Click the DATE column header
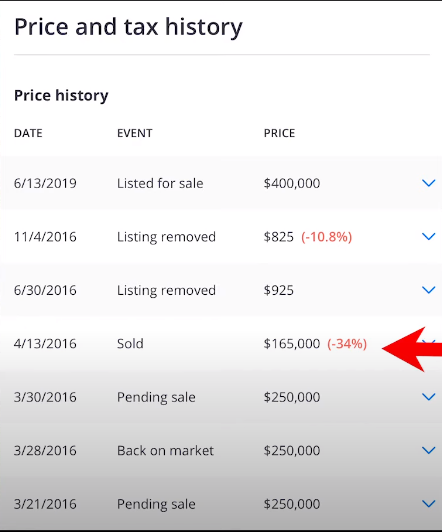The width and height of the screenshot is (442, 532). (x=28, y=133)
